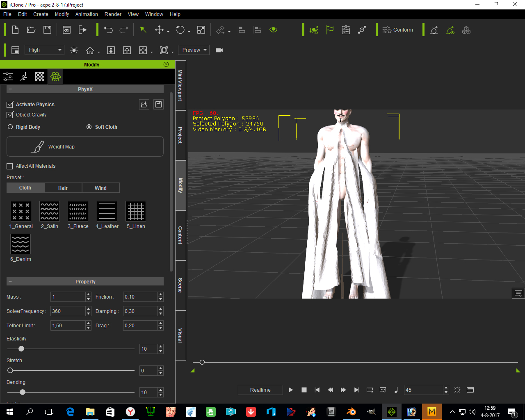This screenshot has height=420, width=525.
Task: Switch to the Wind preset tab
Action: [x=101, y=188]
